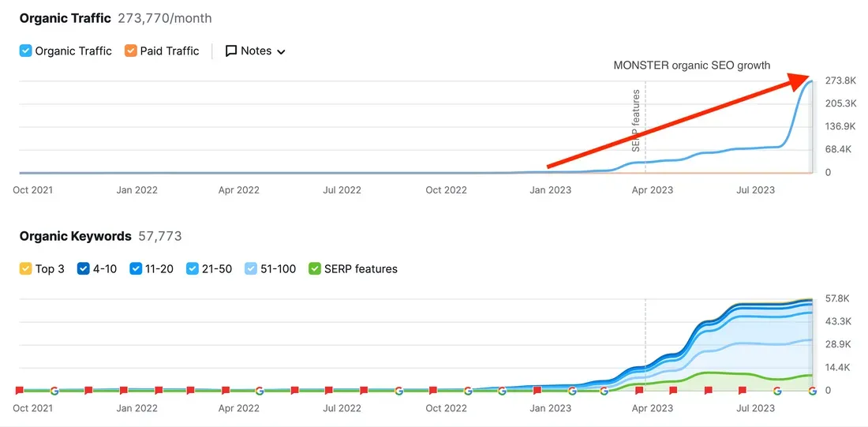Image resolution: width=868 pixels, height=427 pixels.
Task: Toggle the Paid Traffic checkbox
Action: [131, 51]
